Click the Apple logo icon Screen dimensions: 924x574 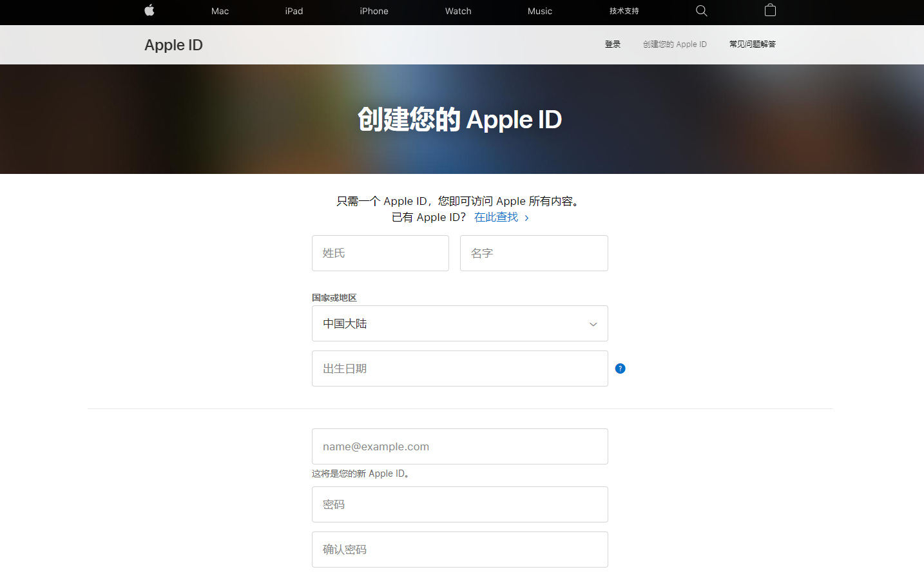click(149, 10)
